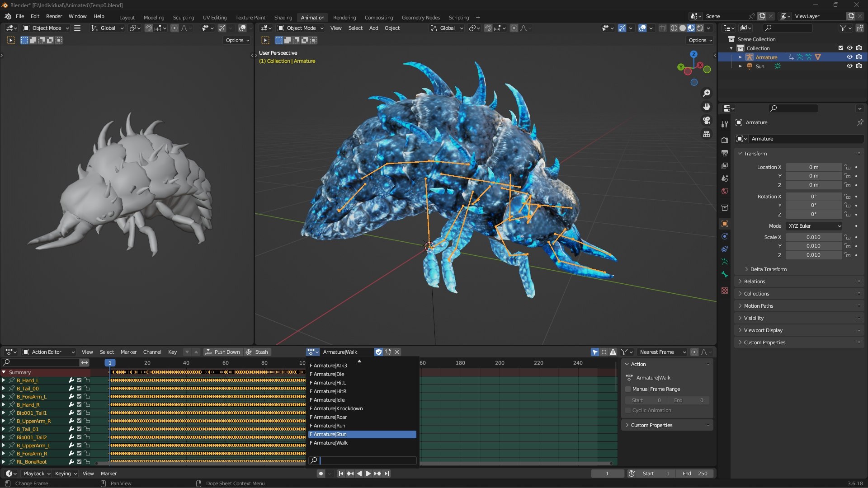Select Armature|Stun from action list
The image size is (868, 488).
click(x=362, y=434)
